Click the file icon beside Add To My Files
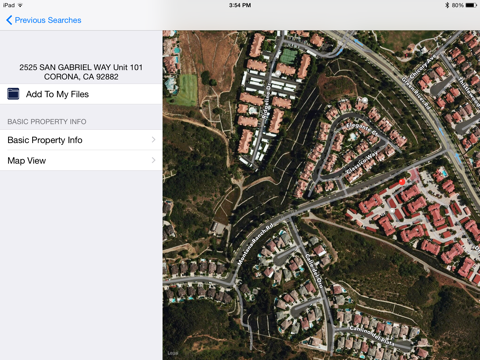 click(13, 94)
